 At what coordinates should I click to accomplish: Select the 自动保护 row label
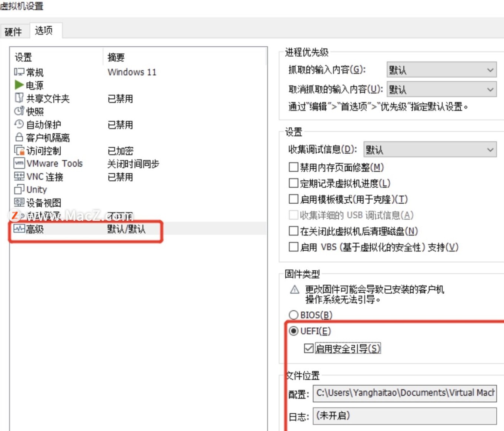tap(44, 125)
